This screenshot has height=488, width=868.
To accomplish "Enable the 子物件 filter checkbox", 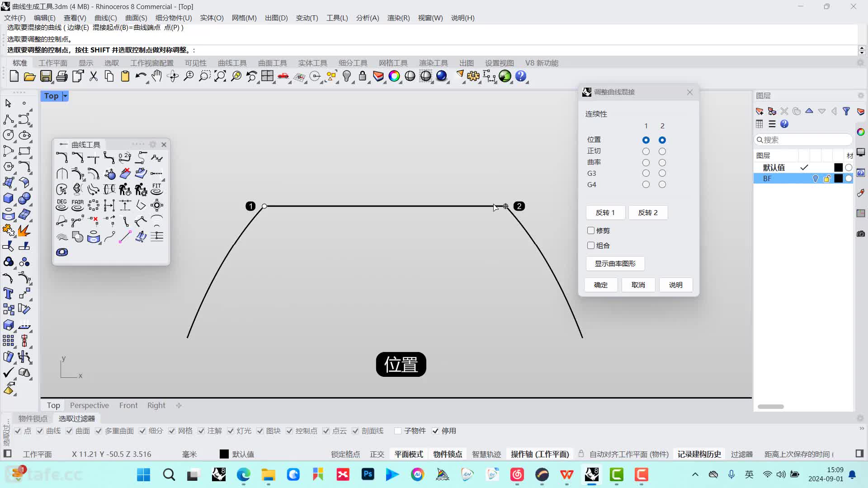I will coord(398,431).
